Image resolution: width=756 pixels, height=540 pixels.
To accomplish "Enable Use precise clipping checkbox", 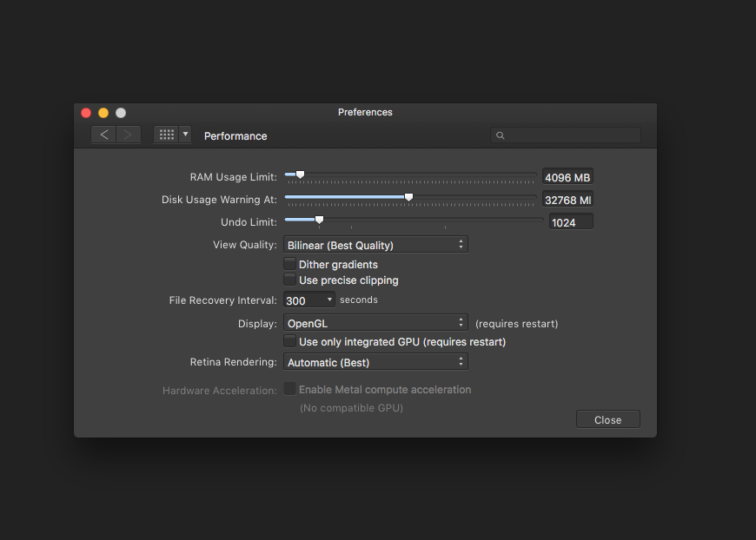I will [x=289, y=280].
